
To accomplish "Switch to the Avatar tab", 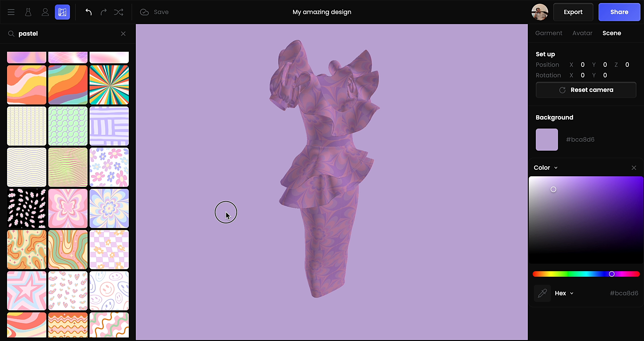I will click(582, 33).
